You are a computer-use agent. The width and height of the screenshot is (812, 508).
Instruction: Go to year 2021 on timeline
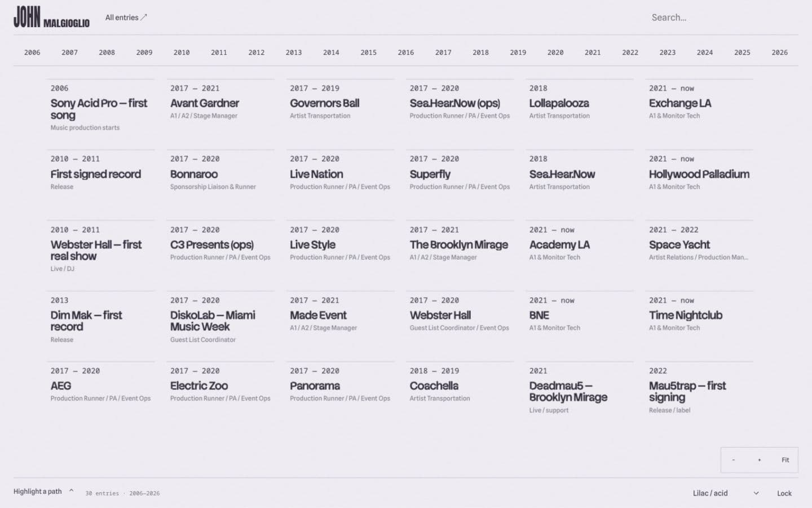click(593, 52)
